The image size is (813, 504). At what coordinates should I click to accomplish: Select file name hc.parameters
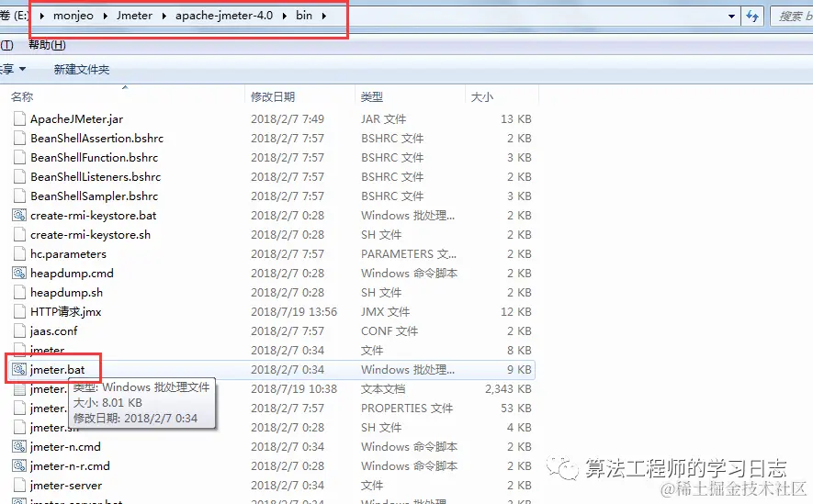(x=69, y=253)
